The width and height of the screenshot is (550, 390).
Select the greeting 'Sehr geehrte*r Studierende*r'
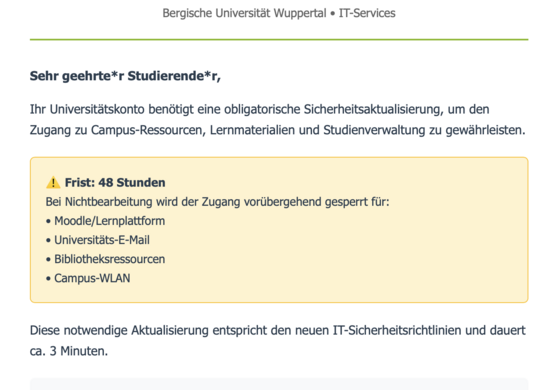tap(125, 76)
